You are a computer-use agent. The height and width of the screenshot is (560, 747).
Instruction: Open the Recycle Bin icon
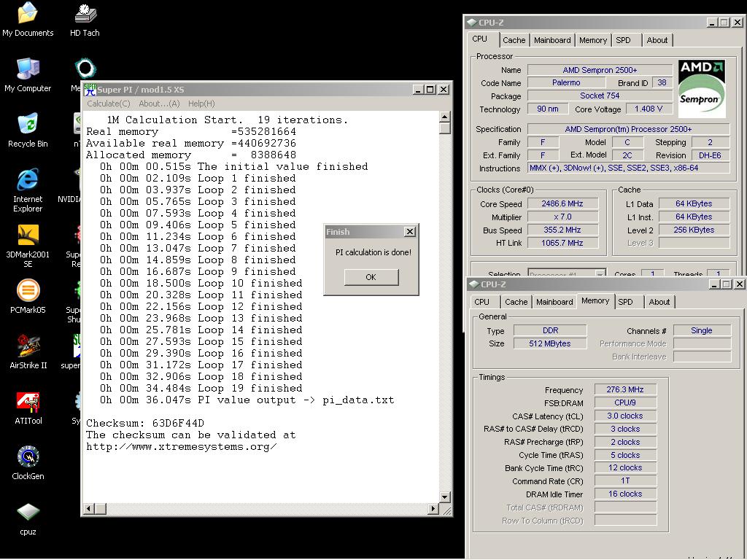pos(28,130)
